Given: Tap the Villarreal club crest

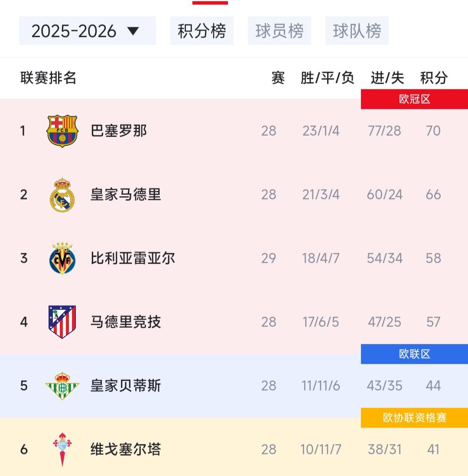Looking at the screenshot, I should point(62,258).
